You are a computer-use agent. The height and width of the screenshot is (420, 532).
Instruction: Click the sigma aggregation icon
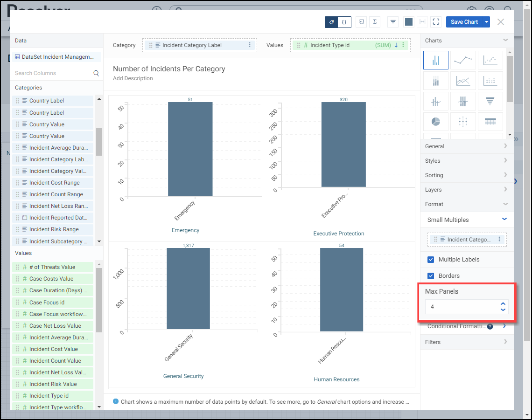(x=375, y=22)
